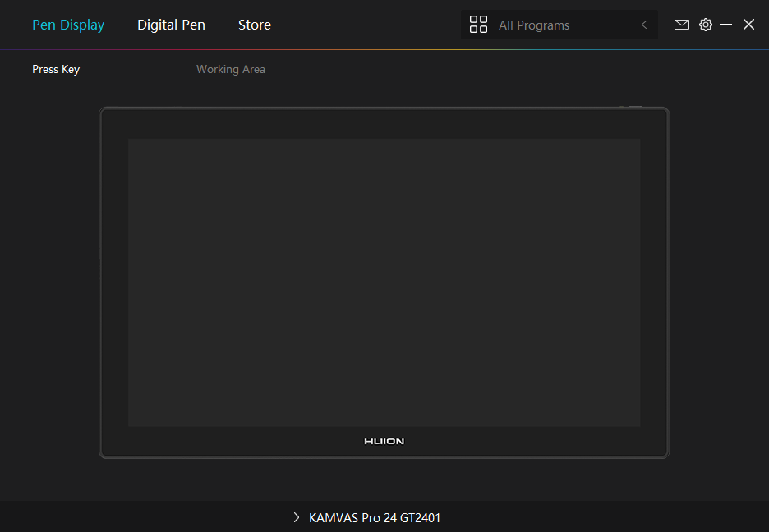This screenshot has width=769, height=532.
Task: Select the Press Key sub-tab
Action: coord(56,69)
